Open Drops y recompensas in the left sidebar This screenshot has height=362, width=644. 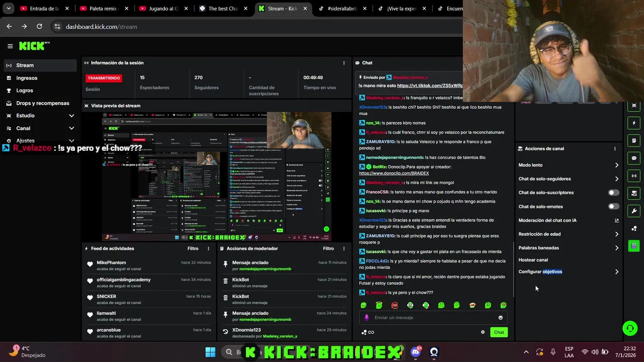pos(40,103)
